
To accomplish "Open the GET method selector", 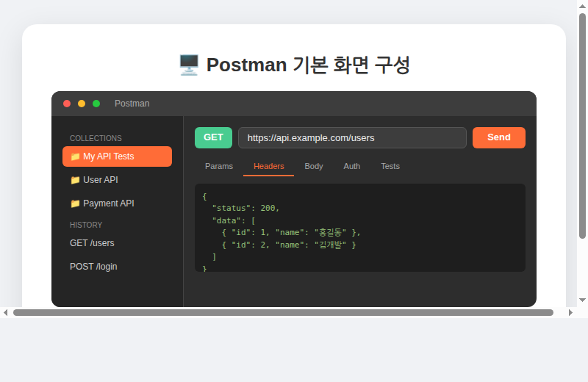I will pos(213,137).
